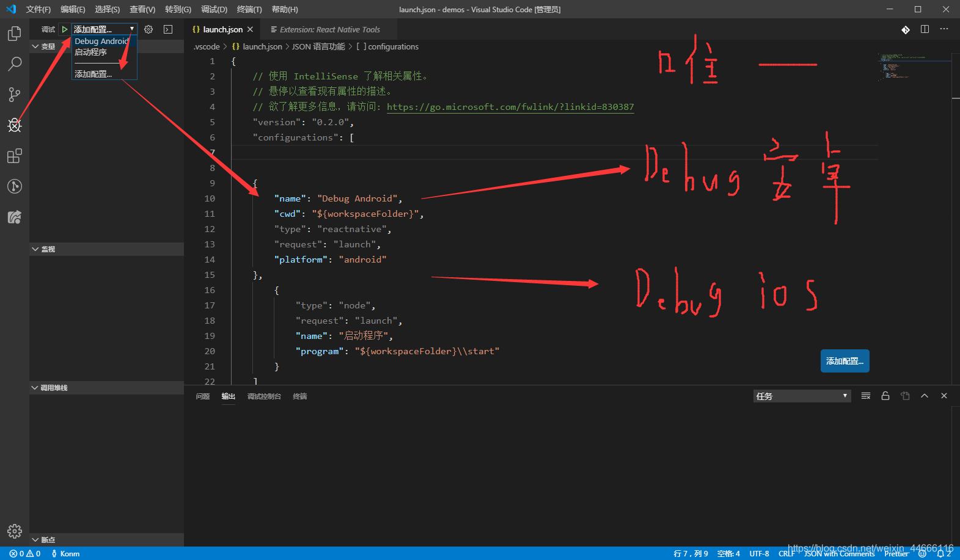
Task: Close the bottom panel
Action: [944, 396]
